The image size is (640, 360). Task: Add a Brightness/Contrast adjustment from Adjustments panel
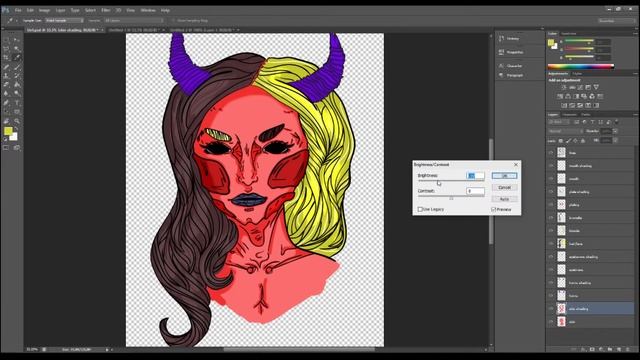(x=564, y=87)
